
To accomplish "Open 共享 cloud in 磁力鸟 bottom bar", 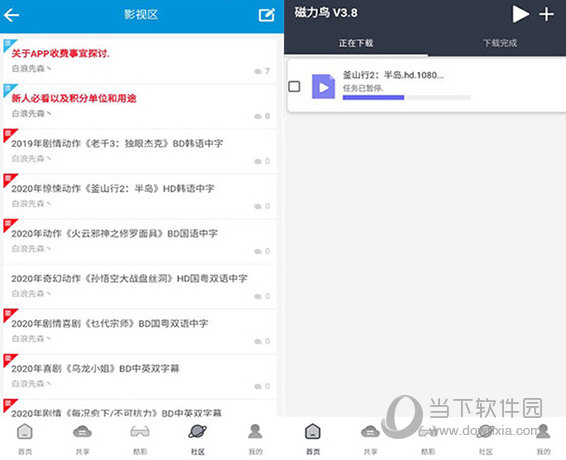I will [x=370, y=439].
